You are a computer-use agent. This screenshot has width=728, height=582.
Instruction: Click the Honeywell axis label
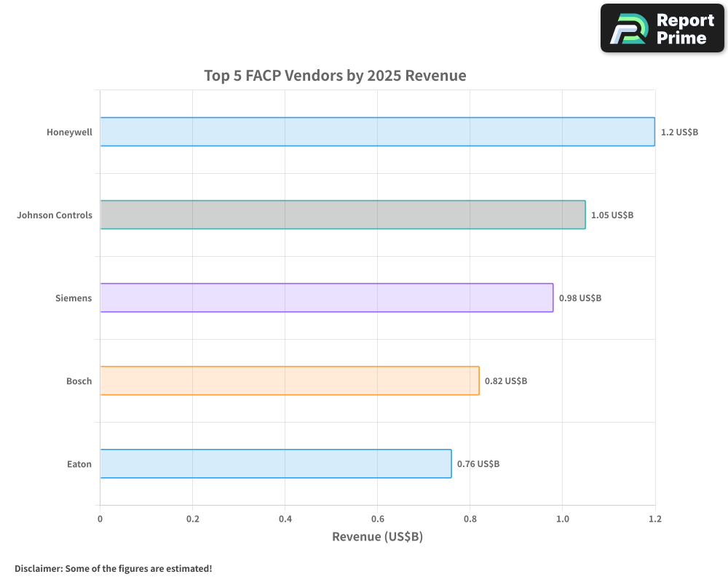[x=69, y=132]
